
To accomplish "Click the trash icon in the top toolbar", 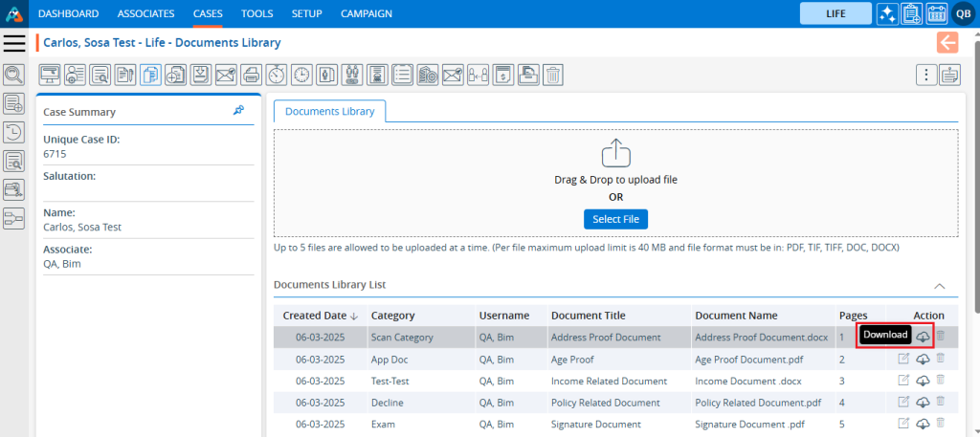I will click(554, 75).
